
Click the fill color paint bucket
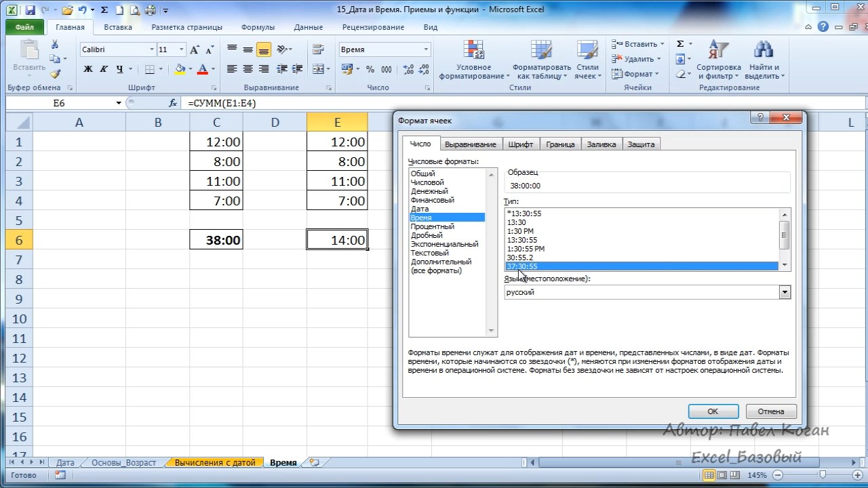[x=180, y=69]
